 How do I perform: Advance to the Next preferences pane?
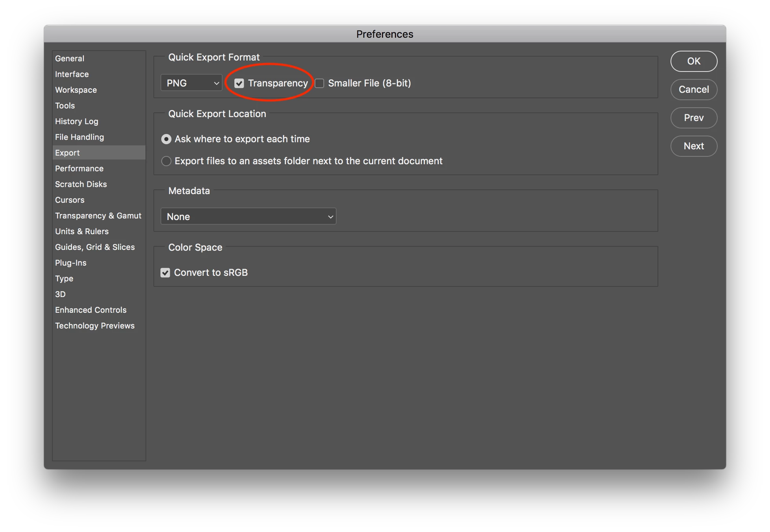694,146
